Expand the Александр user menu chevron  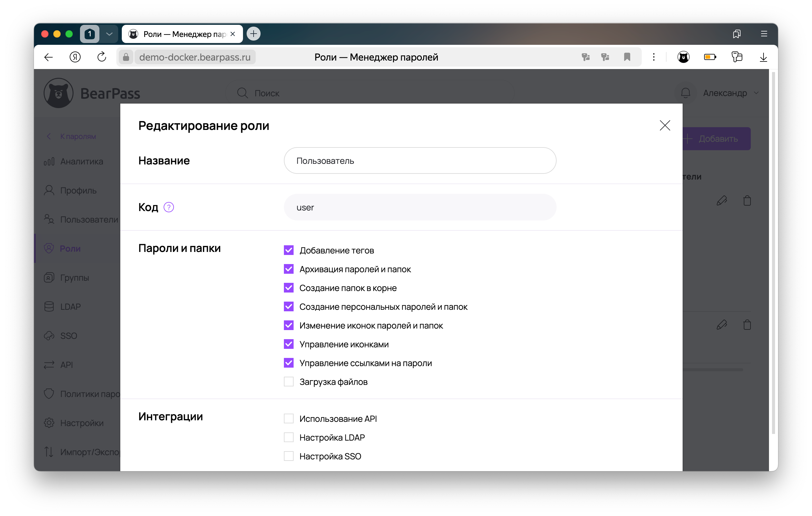756,93
